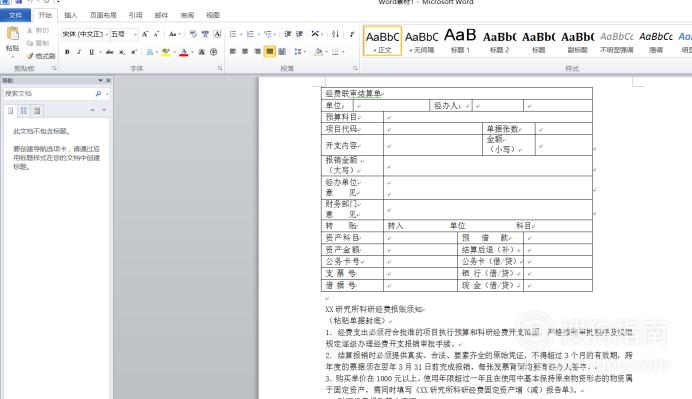692x399 pixels.
Task: Click the Enclose Characters circle icon
Action: tap(214, 52)
